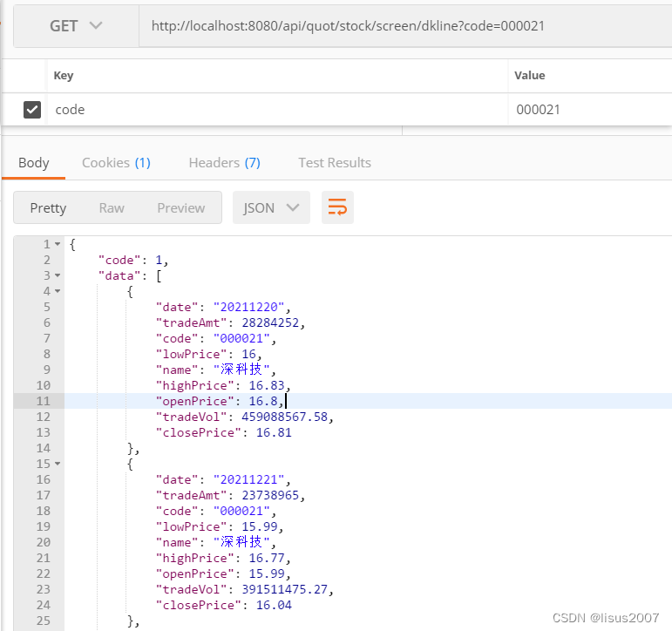This screenshot has height=631, width=672.
Task: Collapse the root object at line 1
Action: click(x=58, y=244)
